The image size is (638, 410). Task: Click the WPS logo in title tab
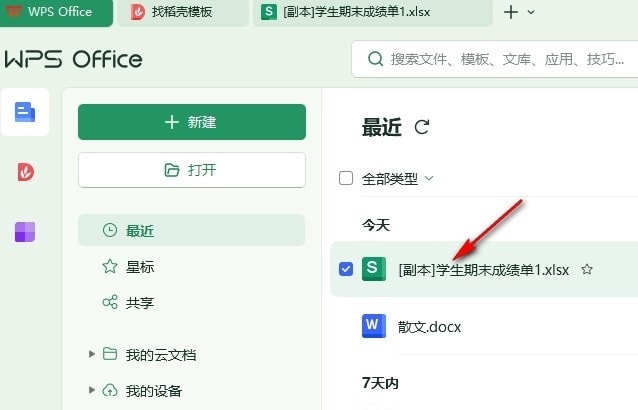tap(13, 11)
